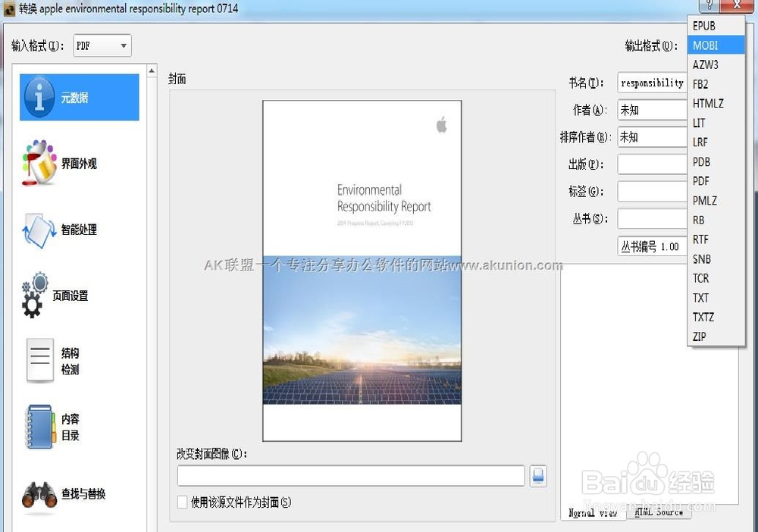The width and height of the screenshot is (758, 532).
Task: Click the book cover preview image
Action: point(362,269)
